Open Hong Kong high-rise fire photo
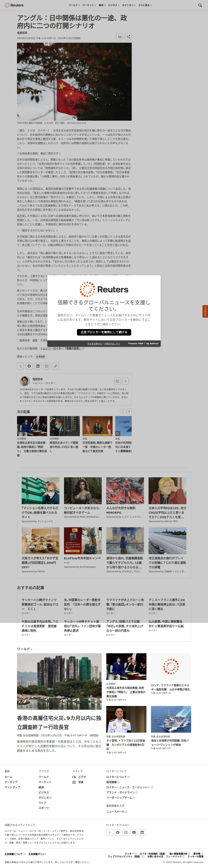Screen dimensions: 208x868 pos(59,681)
